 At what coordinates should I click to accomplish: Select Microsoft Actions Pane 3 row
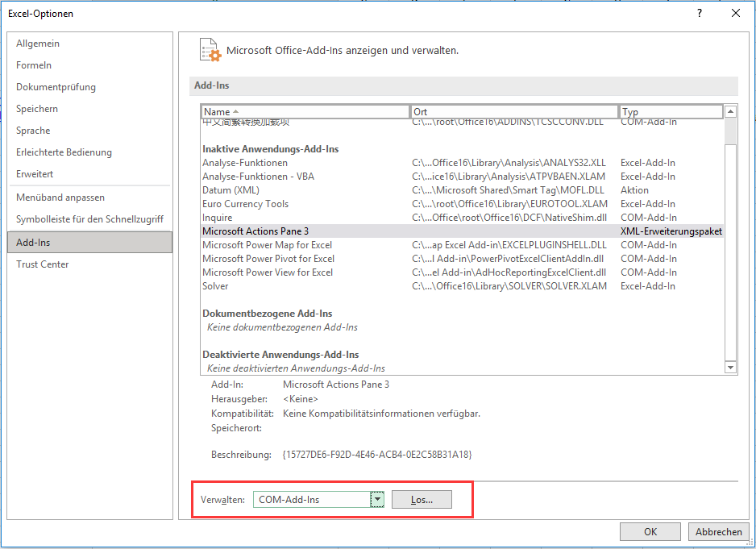click(x=462, y=231)
